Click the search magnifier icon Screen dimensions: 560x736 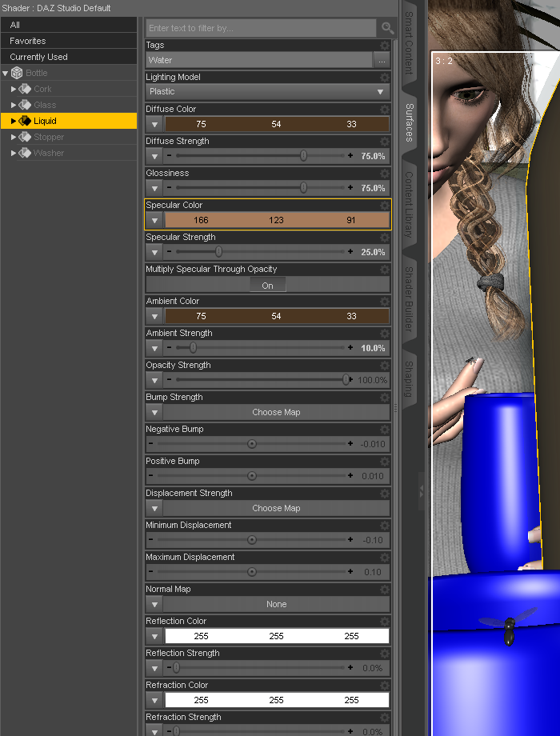click(x=387, y=28)
